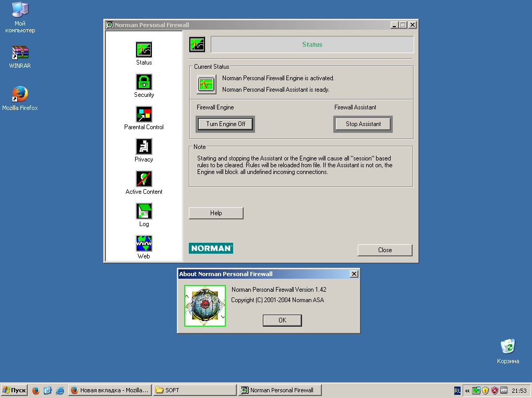532x398 pixels.
Task: Confirm About dialog with OK
Action: pyautogui.click(x=282, y=320)
